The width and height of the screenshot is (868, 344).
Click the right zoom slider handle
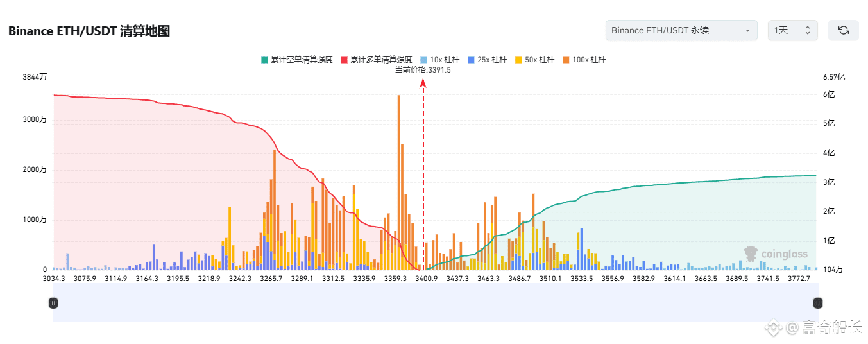pyautogui.click(x=817, y=303)
